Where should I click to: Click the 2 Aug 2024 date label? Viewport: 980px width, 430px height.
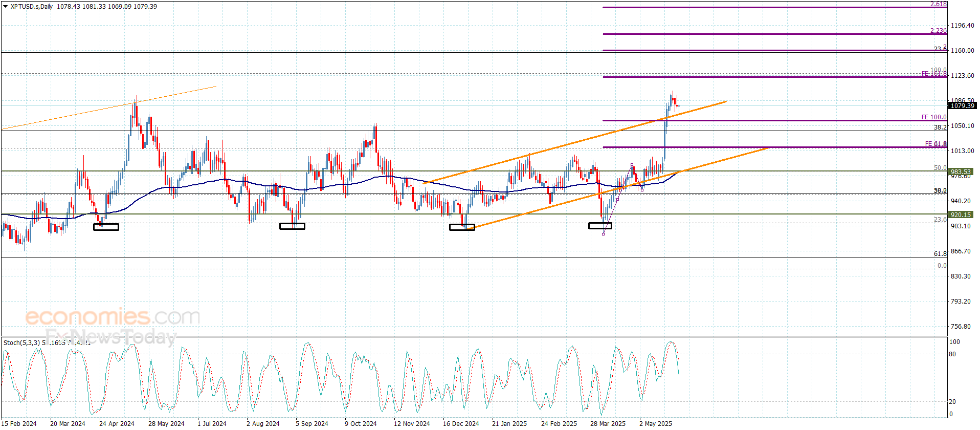click(263, 424)
